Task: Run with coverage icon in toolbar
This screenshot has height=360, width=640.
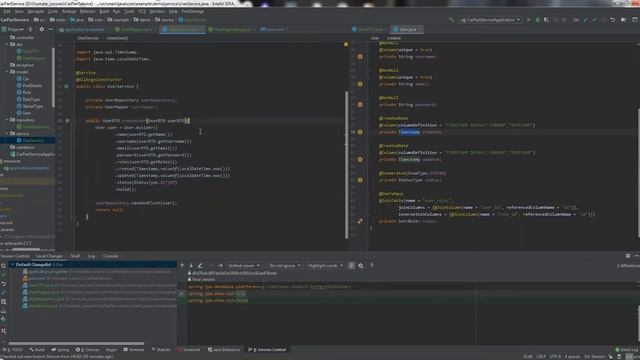Action: (546, 20)
